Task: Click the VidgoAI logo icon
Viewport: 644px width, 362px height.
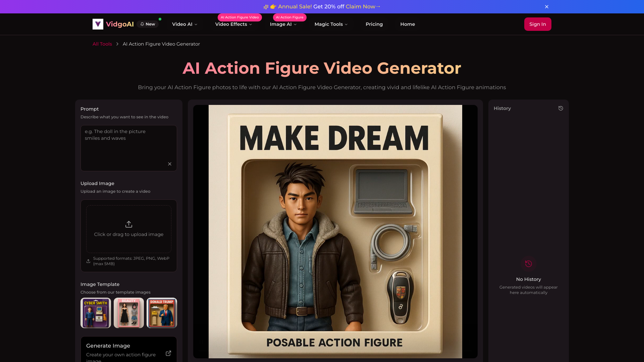Action: click(x=98, y=24)
